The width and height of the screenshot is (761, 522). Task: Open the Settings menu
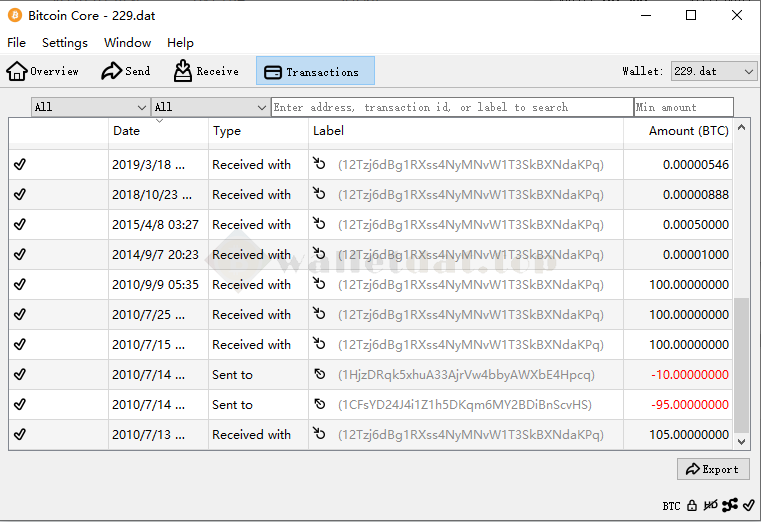65,43
